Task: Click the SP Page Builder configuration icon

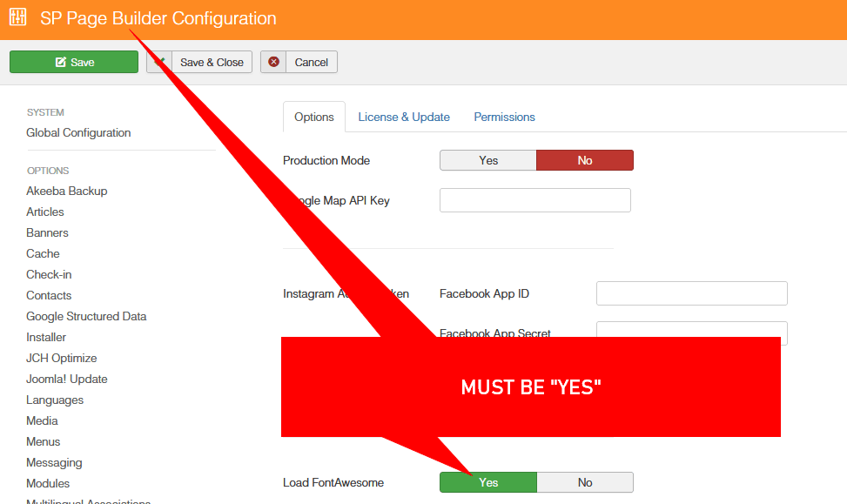Action: coord(17,17)
